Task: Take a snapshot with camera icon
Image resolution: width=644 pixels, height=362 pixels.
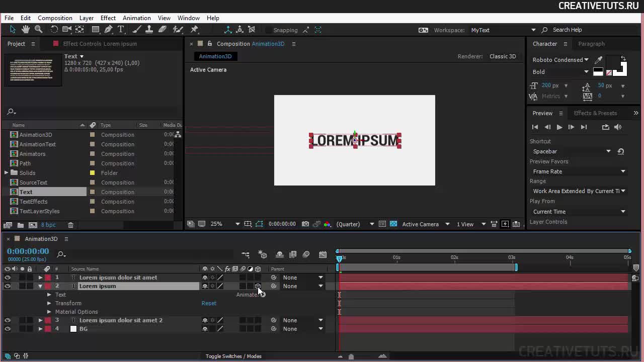Action: pos(305,224)
